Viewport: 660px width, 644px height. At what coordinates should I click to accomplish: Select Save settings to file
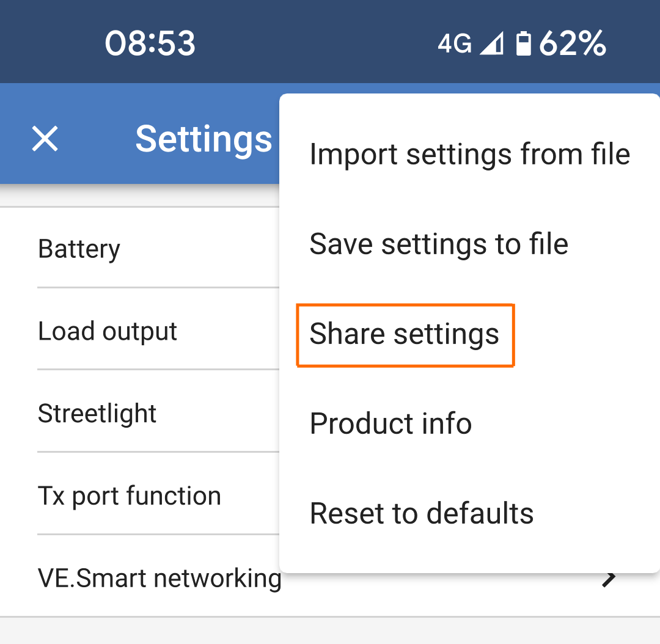(x=439, y=243)
